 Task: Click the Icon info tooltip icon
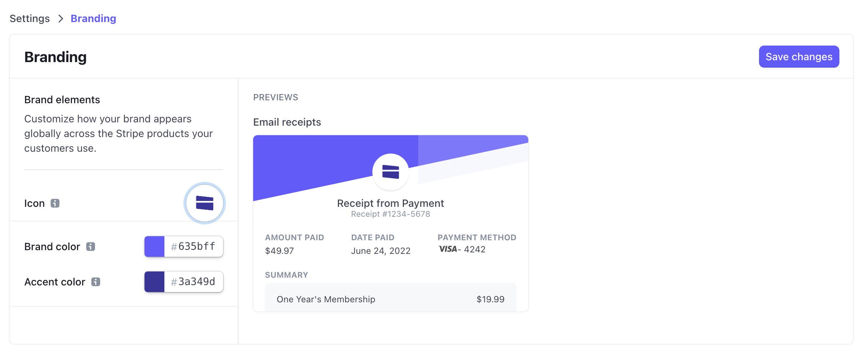coord(55,203)
